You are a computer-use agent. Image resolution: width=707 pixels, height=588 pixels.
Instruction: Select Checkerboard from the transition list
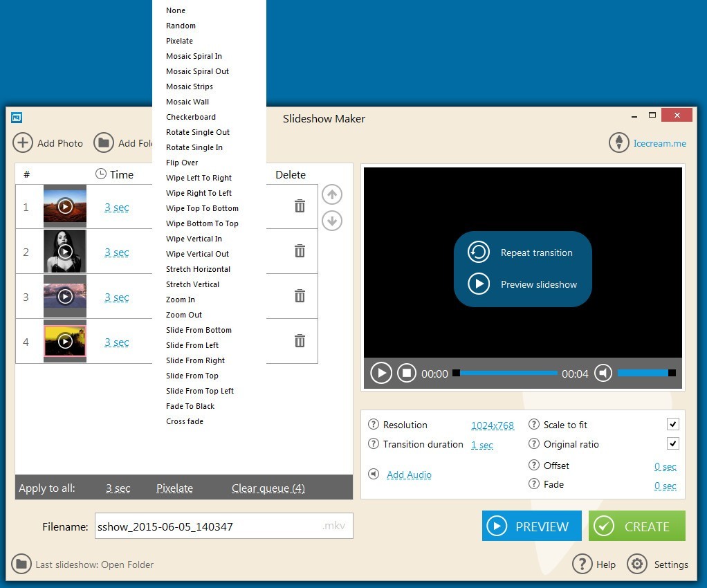point(191,117)
